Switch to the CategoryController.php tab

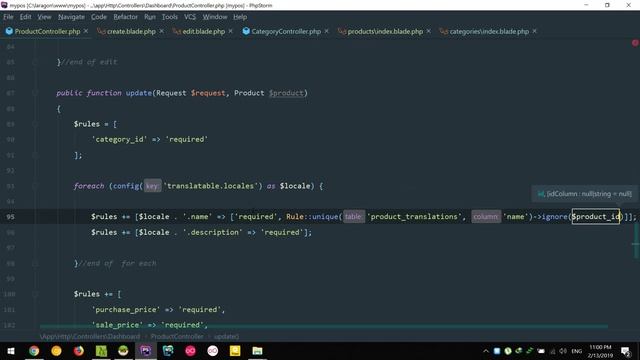(x=286, y=31)
